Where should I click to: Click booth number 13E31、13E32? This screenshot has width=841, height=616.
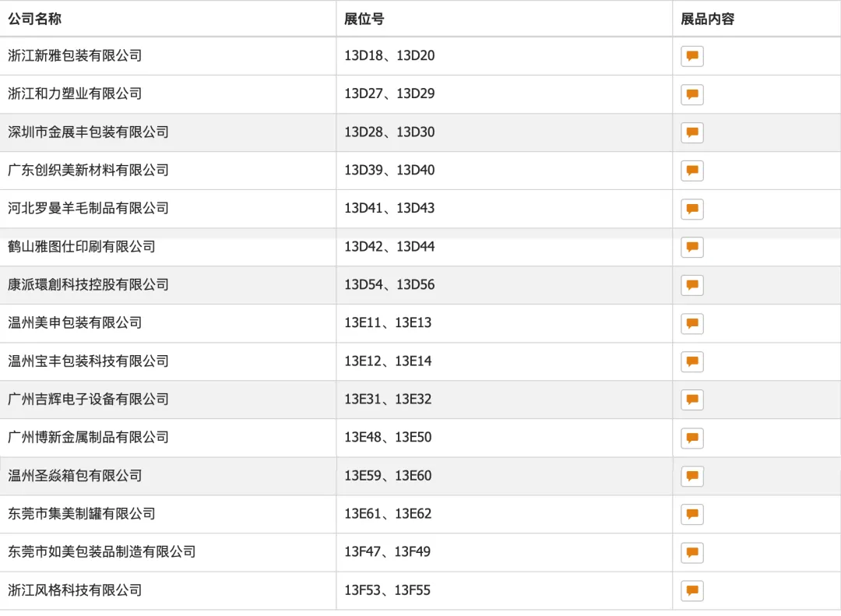click(388, 400)
